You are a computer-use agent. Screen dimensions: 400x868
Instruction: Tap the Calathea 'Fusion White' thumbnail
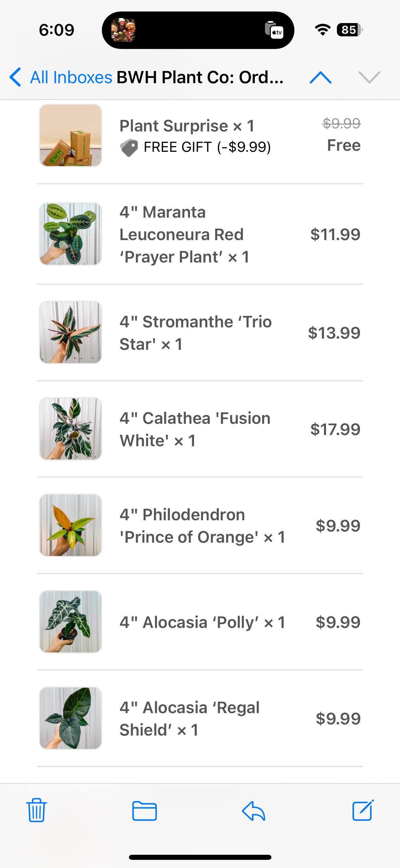pos(71,429)
